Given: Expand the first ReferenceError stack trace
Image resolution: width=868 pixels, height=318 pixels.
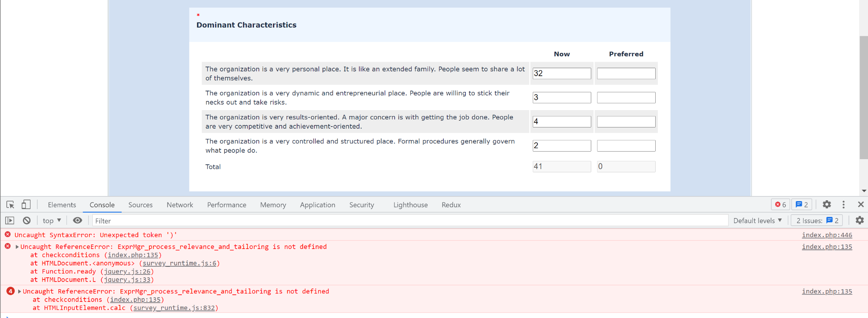Looking at the screenshot, I should coord(17,247).
